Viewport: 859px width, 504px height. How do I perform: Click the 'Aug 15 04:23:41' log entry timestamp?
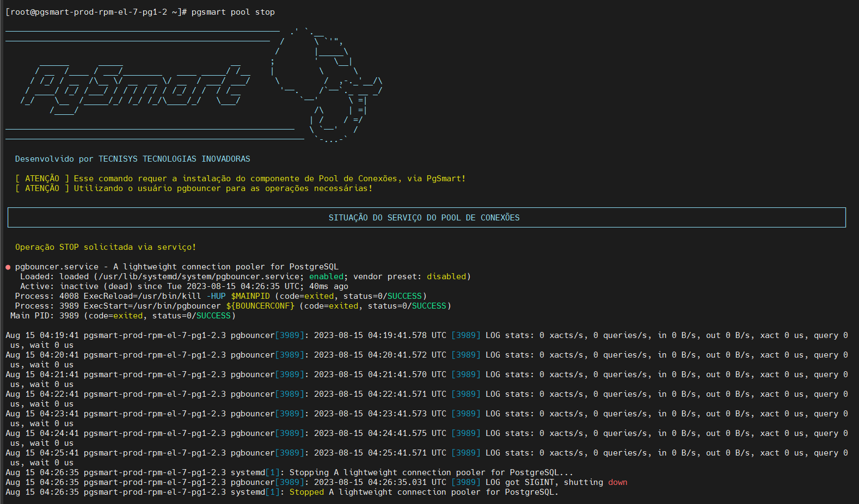coord(42,414)
